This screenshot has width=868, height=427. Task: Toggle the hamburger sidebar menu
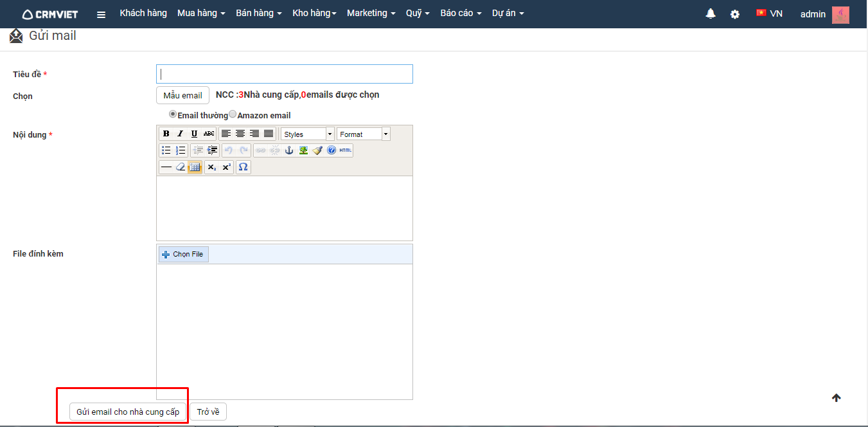tap(101, 14)
